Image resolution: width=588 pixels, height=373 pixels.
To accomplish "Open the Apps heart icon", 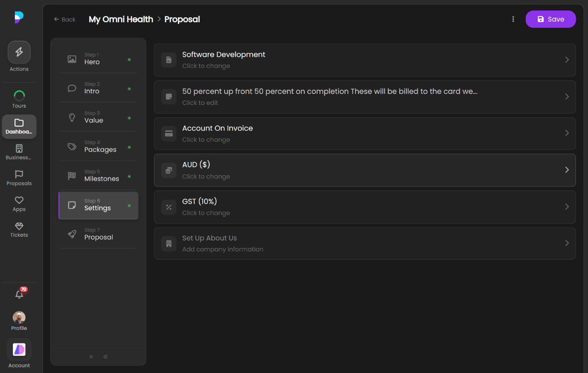I will coord(19,200).
